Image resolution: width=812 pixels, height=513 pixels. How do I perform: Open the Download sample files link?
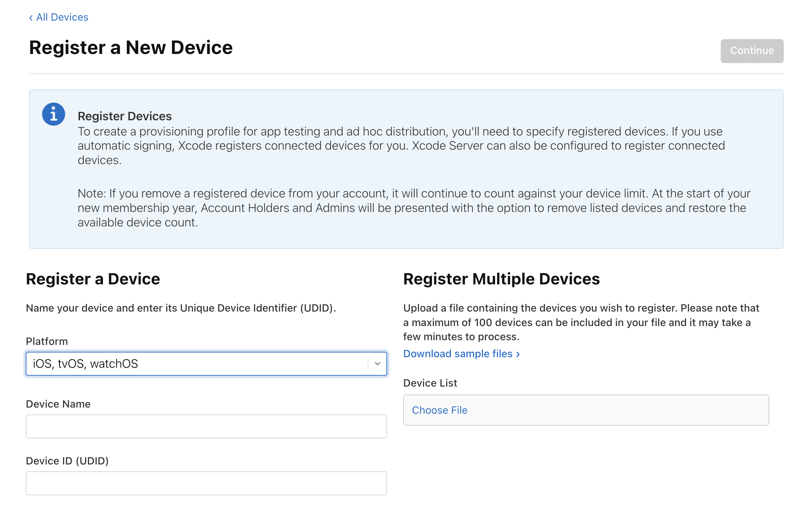coord(457,354)
